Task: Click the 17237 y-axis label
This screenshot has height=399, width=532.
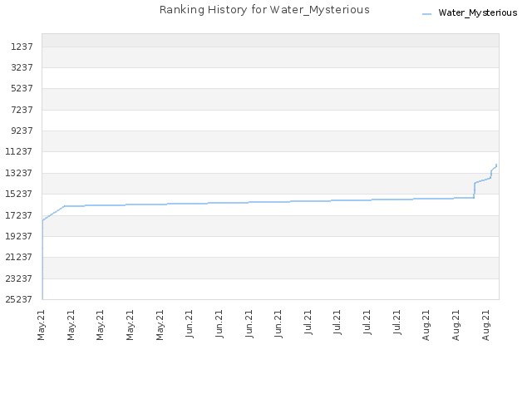Action: click(x=19, y=215)
